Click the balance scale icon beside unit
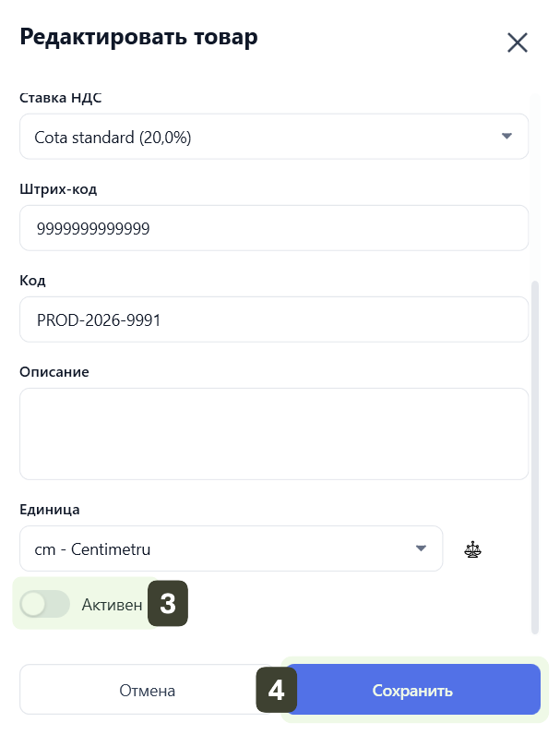This screenshot has height=735, width=560. (x=474, y=549)
